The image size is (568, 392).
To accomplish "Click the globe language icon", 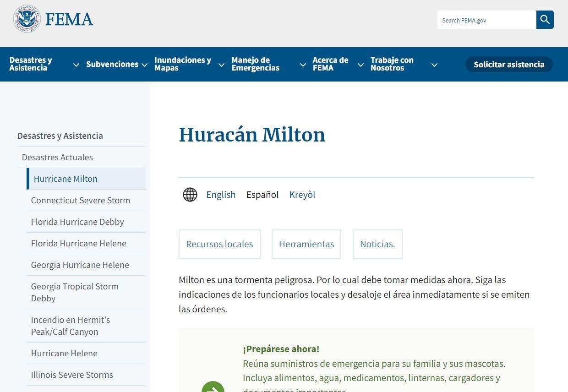I will (x=190, y=195).
